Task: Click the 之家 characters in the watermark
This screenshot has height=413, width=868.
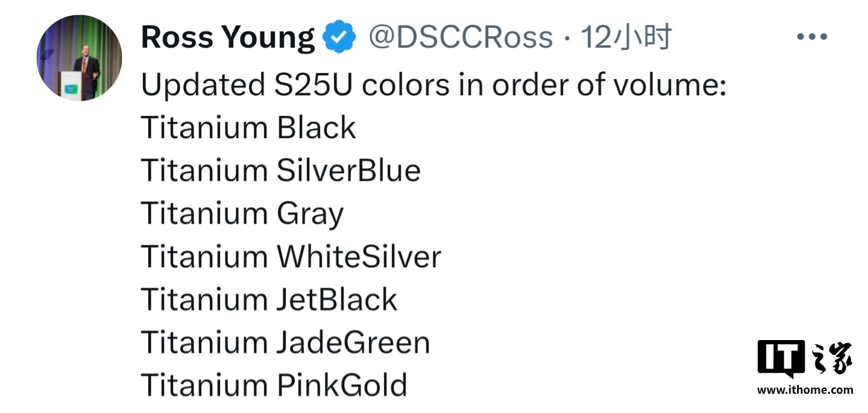Action: 832,359
